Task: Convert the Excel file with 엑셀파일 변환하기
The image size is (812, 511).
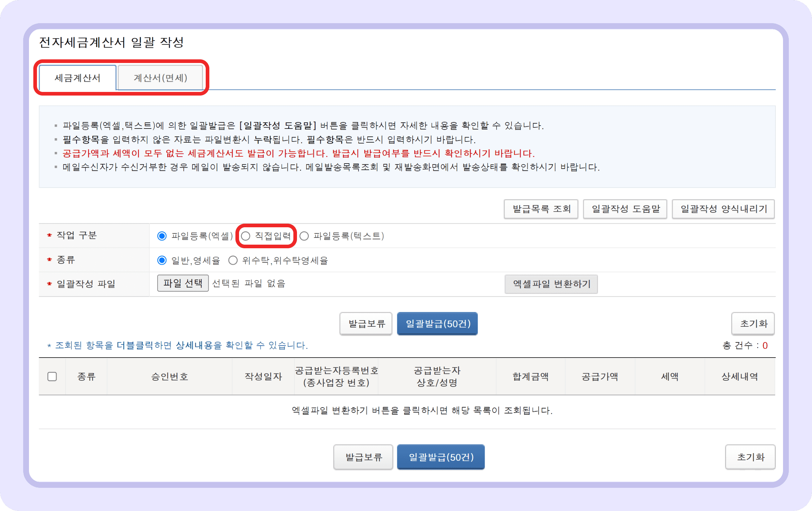Action: point(551,284)
